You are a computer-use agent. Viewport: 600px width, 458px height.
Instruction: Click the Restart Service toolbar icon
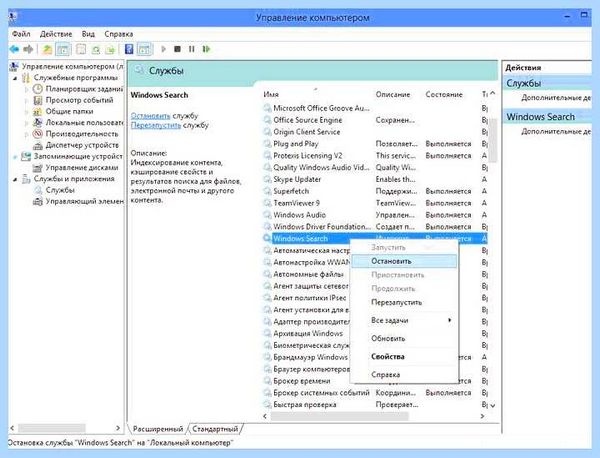(206, 49)
